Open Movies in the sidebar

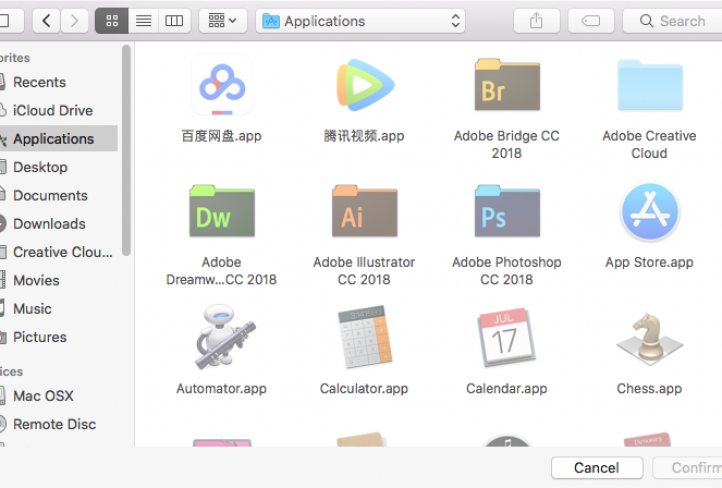click(58, 280)
